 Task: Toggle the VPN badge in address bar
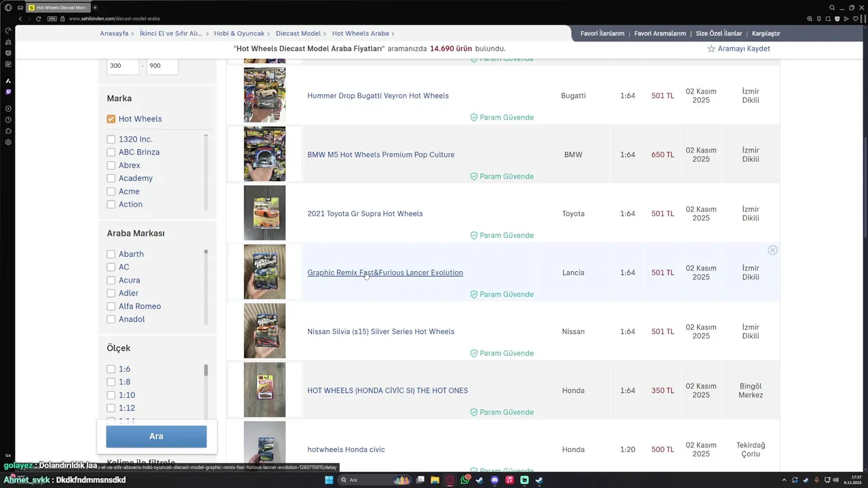pyautogui.click(x=52, y=18)
